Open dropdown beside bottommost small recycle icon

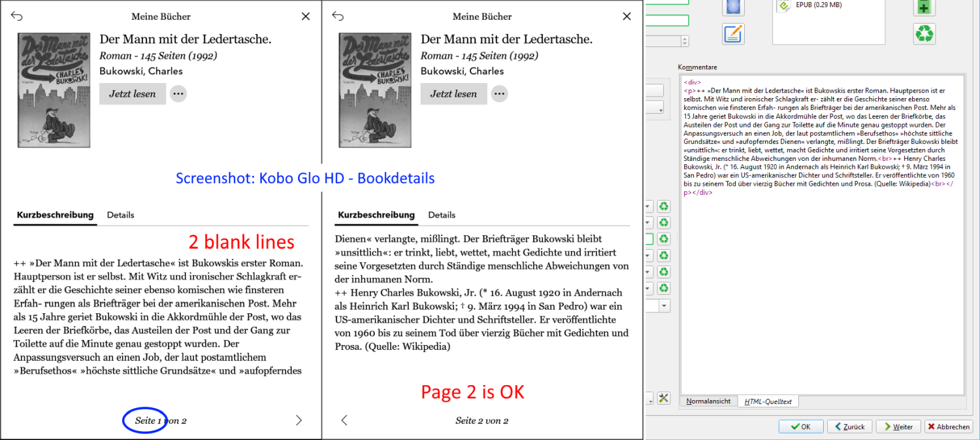[649, 288]
